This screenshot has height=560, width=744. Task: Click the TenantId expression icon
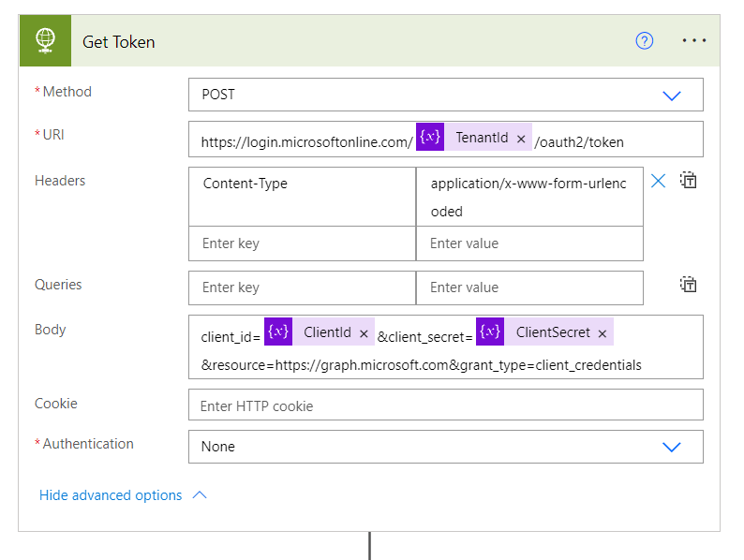pyautogui.click(x=430, y=138)
